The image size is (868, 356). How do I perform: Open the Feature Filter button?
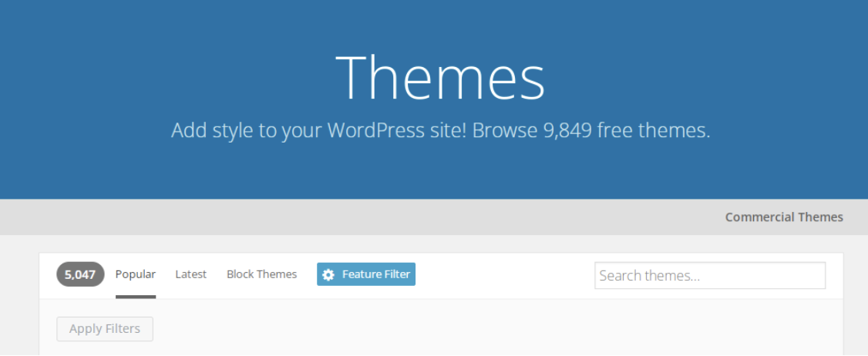[x=366, y=274]
